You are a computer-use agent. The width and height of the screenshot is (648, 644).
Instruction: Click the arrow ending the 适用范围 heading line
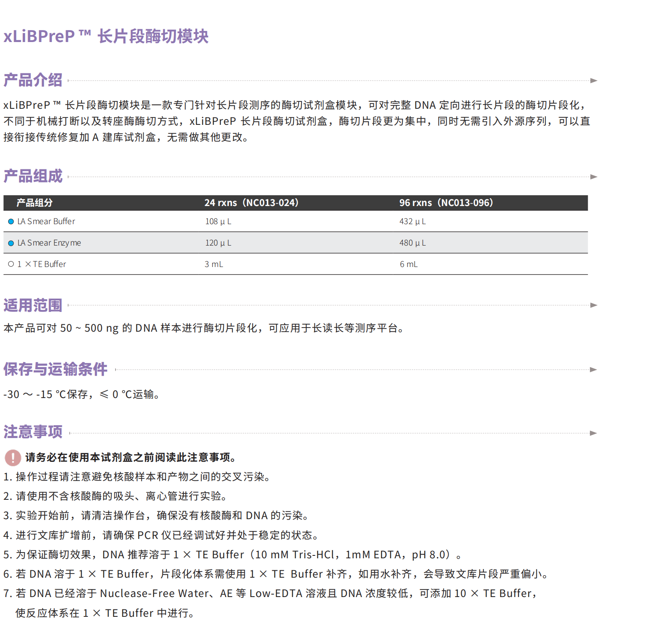(594, 305)
